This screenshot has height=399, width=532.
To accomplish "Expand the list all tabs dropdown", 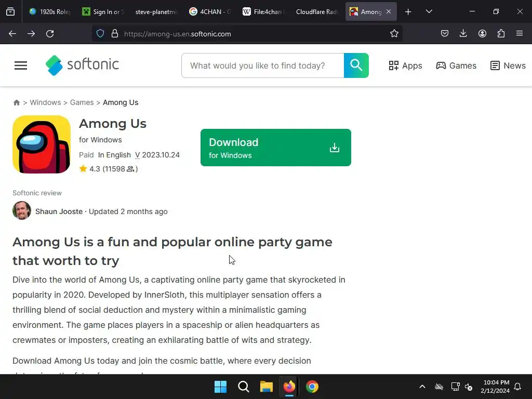I will (x=429, y=11).
